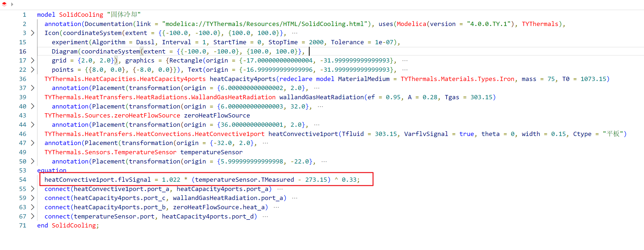Click StopTime value 2000
644x250 pixels.
tap(316, 42)
